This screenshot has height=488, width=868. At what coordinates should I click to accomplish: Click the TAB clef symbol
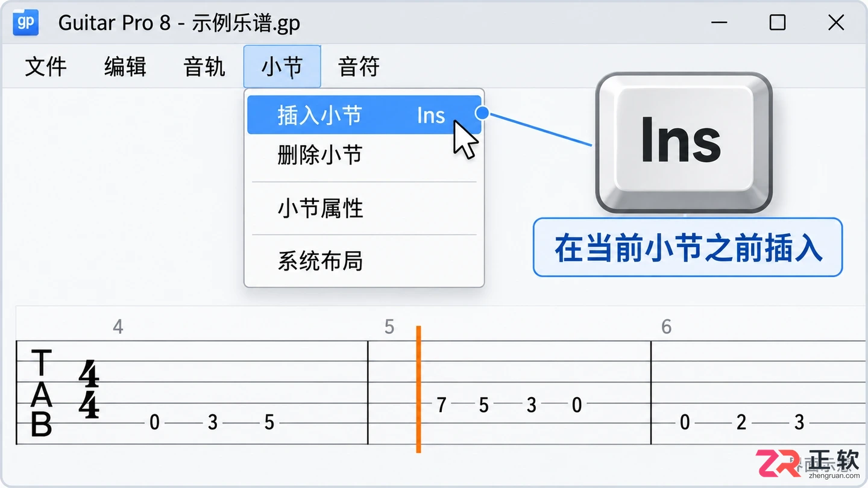41,393
